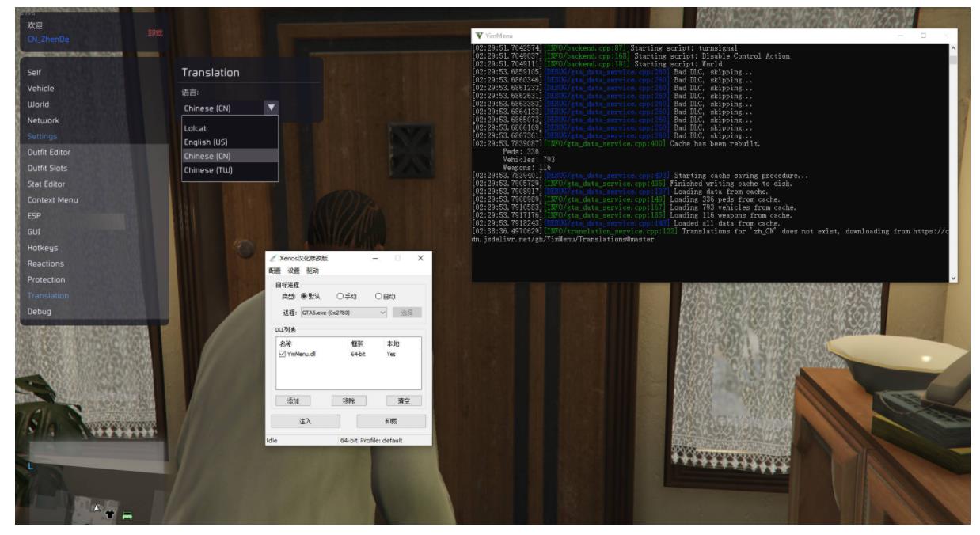This screenshot has height=535, width=980.
Task: Choose English (US) from language list
Action: [x=206, y=142]
